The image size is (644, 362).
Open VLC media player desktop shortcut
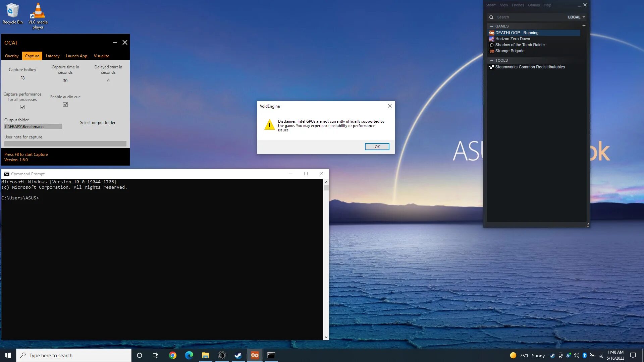38,16
